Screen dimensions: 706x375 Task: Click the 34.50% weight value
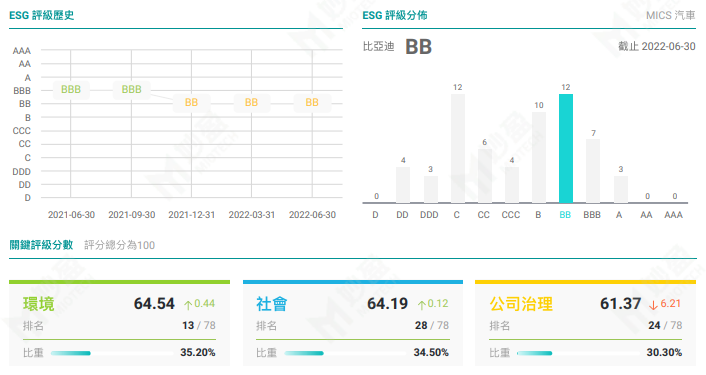tap(431, 352)
